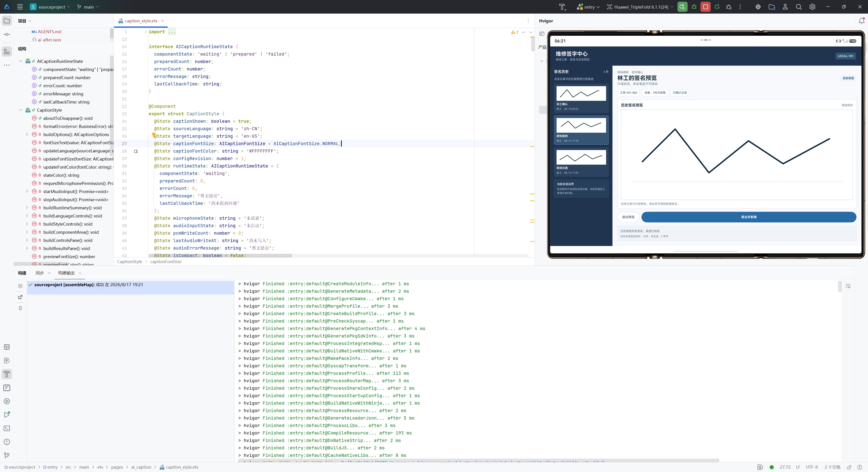The height and width of the screenshot is (472, 868).
Task: Open the account profile icon
Action: 785,7
